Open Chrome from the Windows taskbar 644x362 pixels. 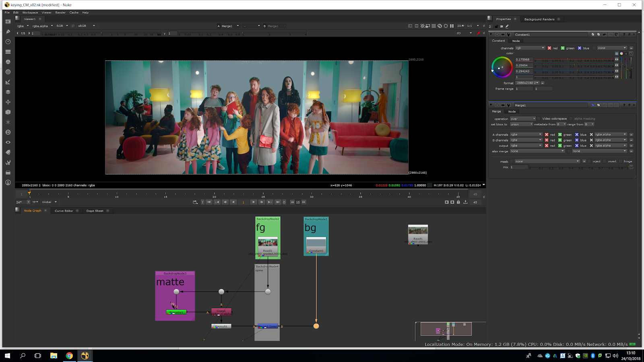(x=69, y=356)
